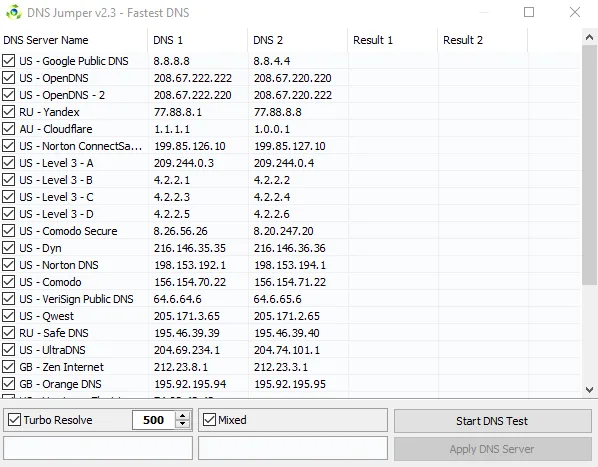Screen dimensions: 598x467
Task: Toggle the Turbo Resolve checkbox
Action: [x=14, y=420]
